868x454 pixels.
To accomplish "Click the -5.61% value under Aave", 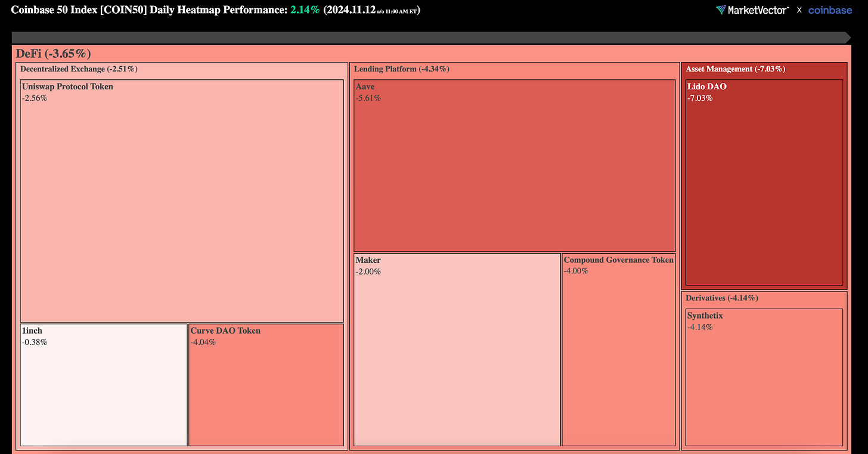I will click(x=368, y=98).
